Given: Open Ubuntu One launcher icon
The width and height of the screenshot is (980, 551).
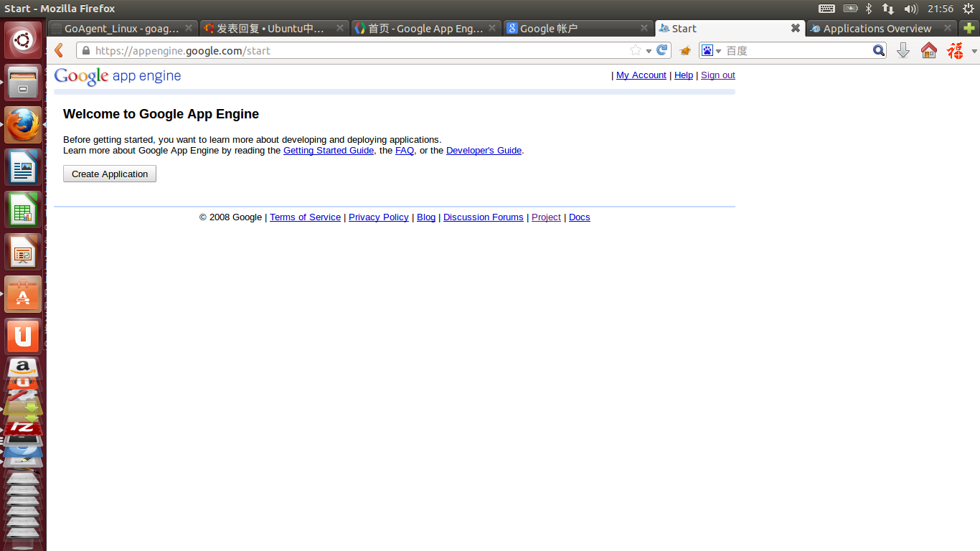Looking at the screenshot, I should tap(23, 336).
